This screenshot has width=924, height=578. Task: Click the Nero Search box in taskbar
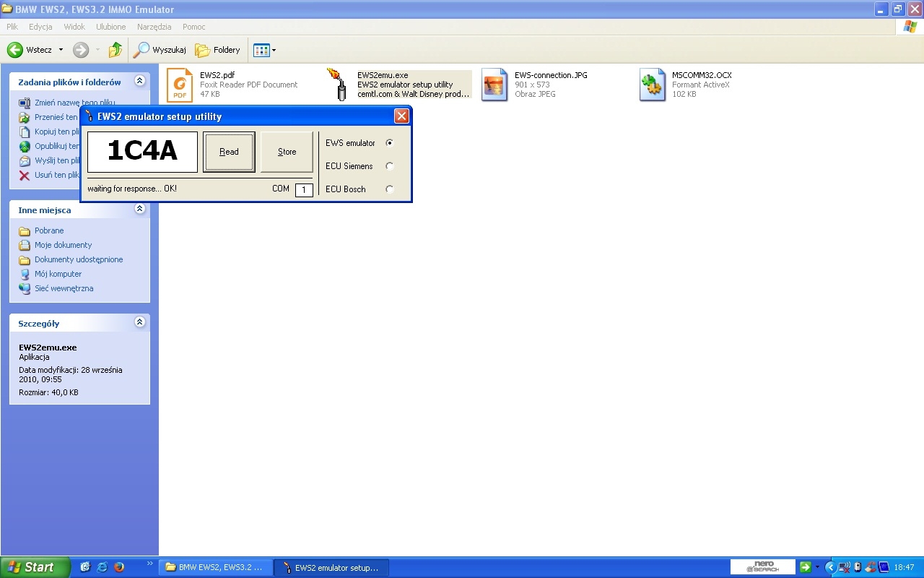point(763,567)
